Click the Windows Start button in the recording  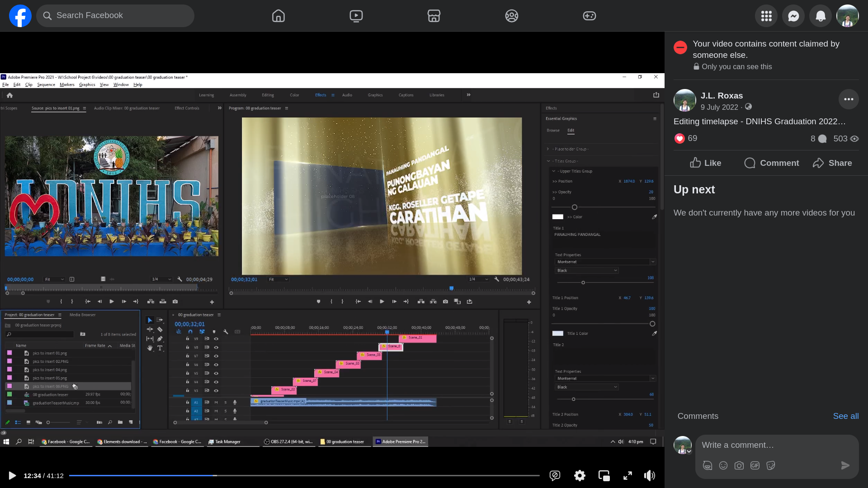click(6, 441)
